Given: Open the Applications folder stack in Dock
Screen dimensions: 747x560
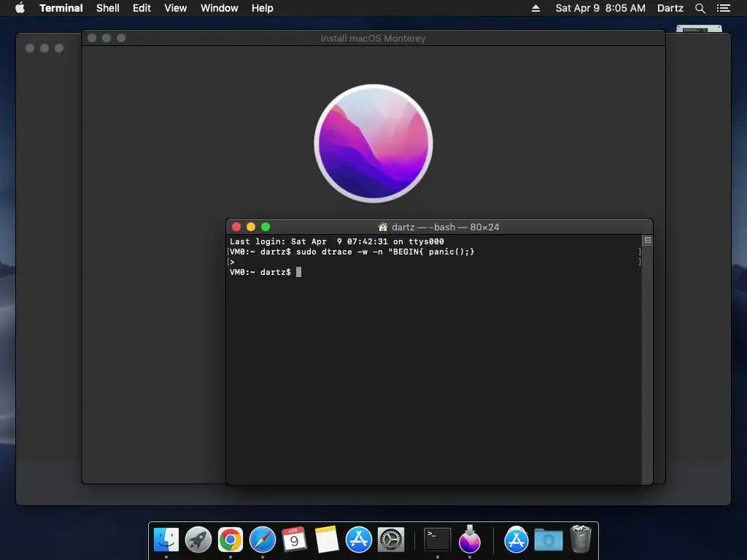Looking at the screenshot, I should 516,540.
